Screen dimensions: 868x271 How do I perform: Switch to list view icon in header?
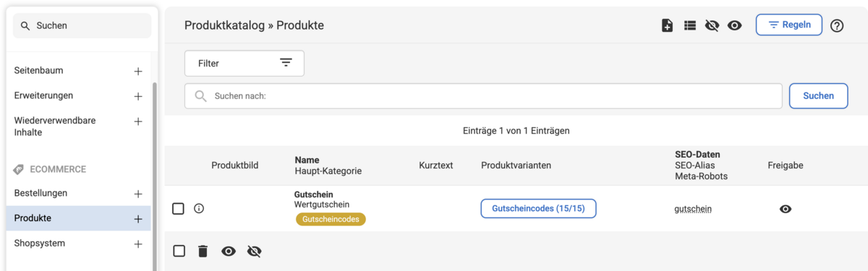[690, 25]
